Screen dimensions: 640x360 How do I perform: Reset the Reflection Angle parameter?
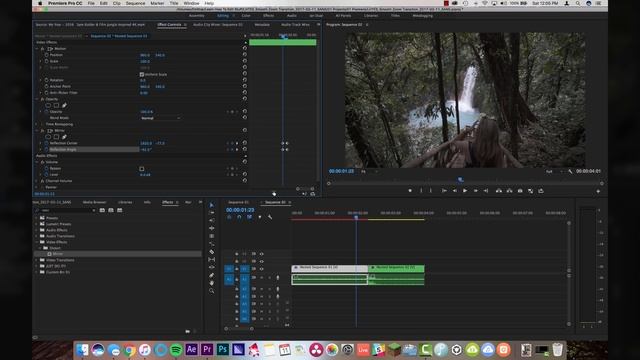tap(244, 149)
